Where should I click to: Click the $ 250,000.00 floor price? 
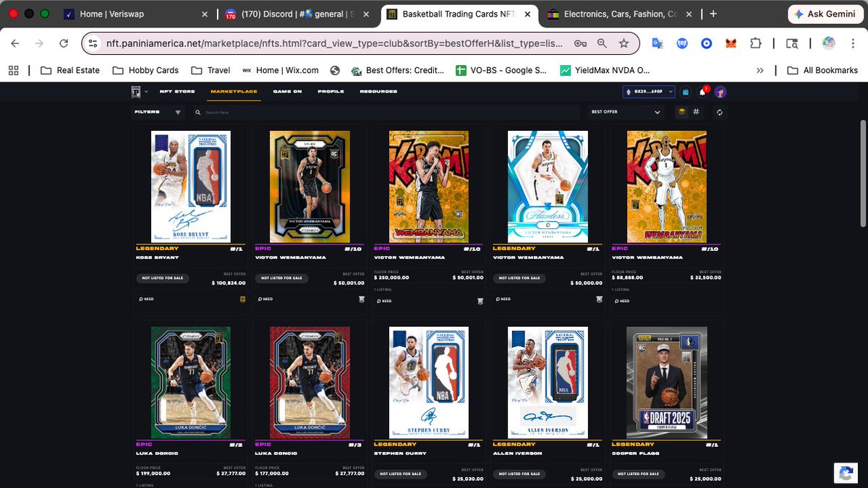pos(391,278)
